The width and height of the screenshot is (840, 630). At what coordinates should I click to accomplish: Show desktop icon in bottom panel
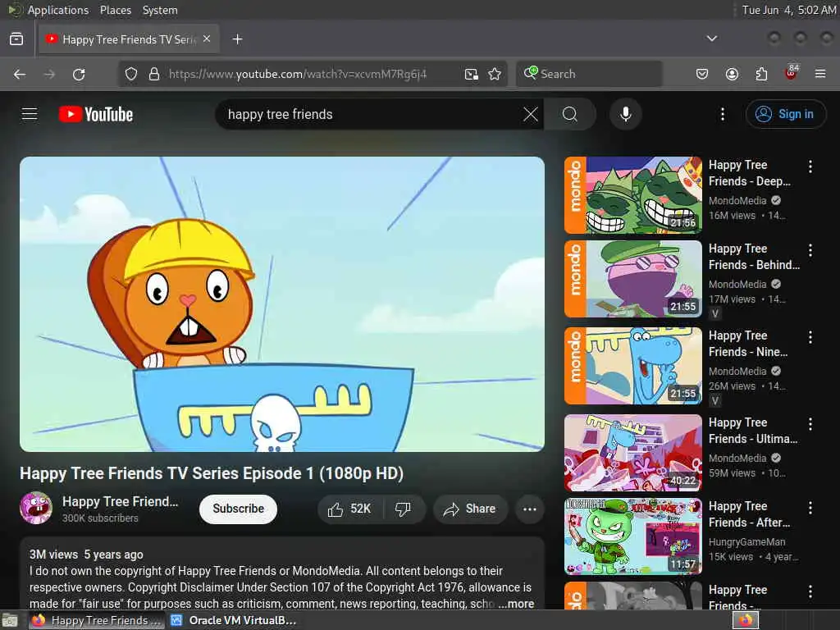coord(9,620)
